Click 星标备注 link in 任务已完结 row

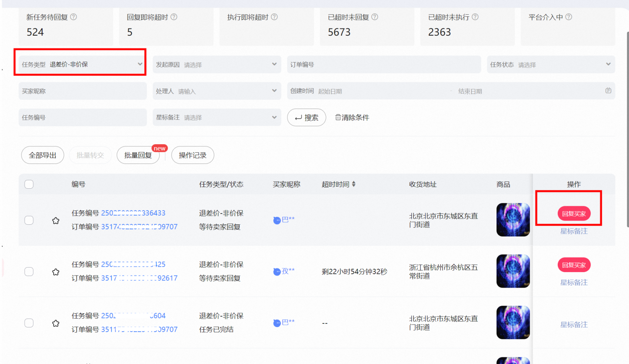[574, 325]
